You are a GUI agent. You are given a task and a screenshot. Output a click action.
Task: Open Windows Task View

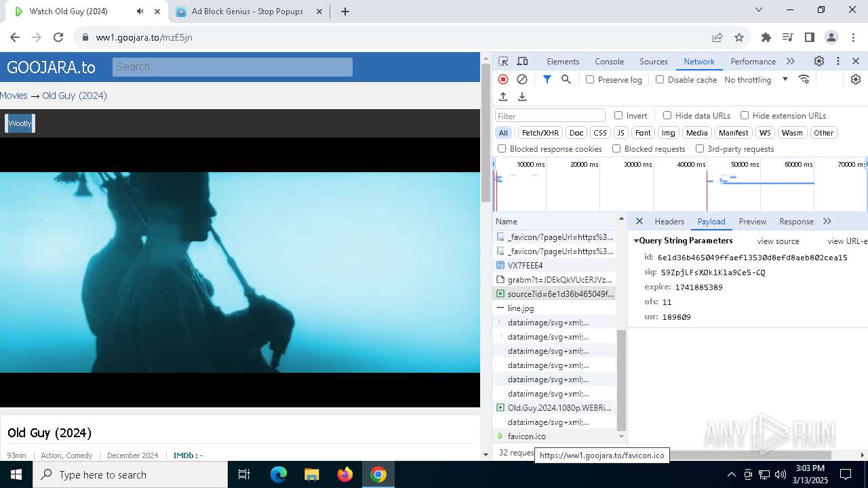(x=244, y=474)
